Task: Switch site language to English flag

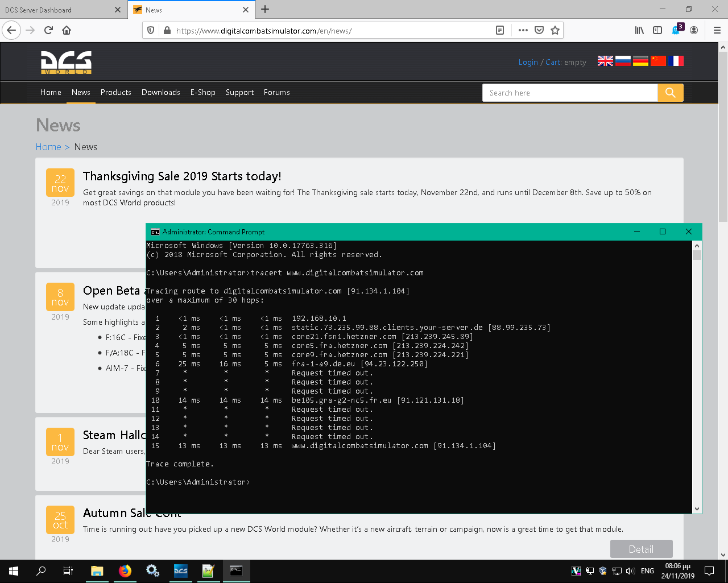Action: tap(605, 61)
